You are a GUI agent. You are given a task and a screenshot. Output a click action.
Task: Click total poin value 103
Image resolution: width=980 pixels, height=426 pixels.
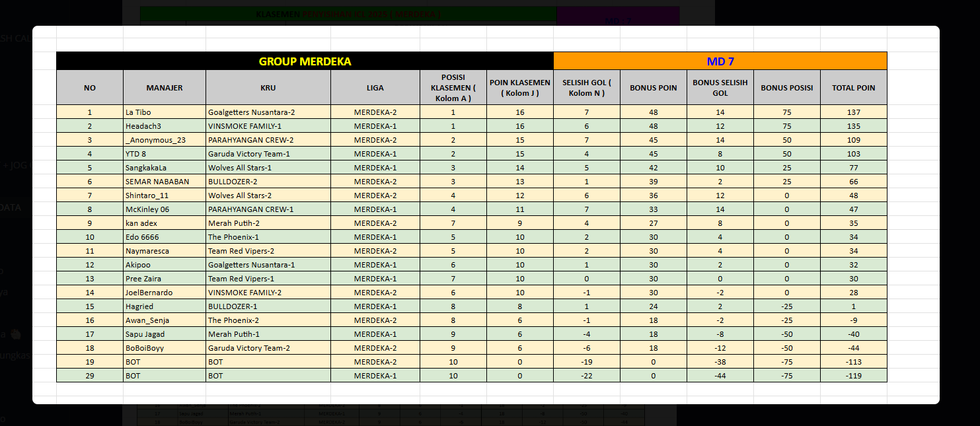click(854, 154)
